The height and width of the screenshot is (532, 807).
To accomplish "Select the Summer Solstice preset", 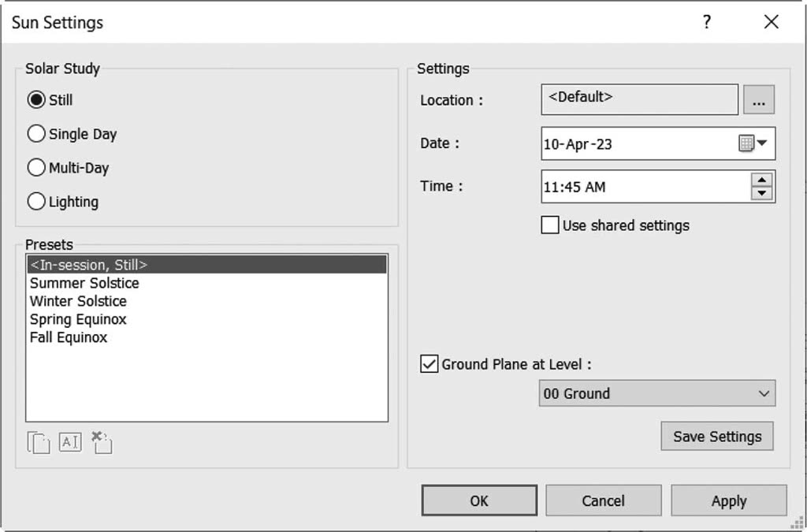I will tap(207, 283).
